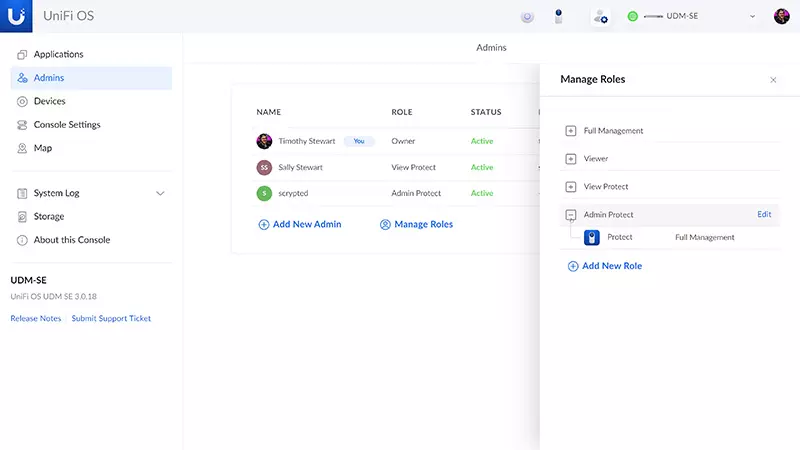Open the Applications sidebar item
The width and height of the screenshot is (800, 450).
91,54
